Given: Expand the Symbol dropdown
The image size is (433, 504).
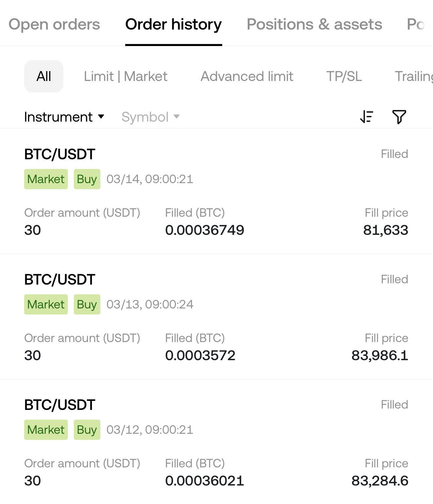Looking at the screenshot, I should pos(150,117).
